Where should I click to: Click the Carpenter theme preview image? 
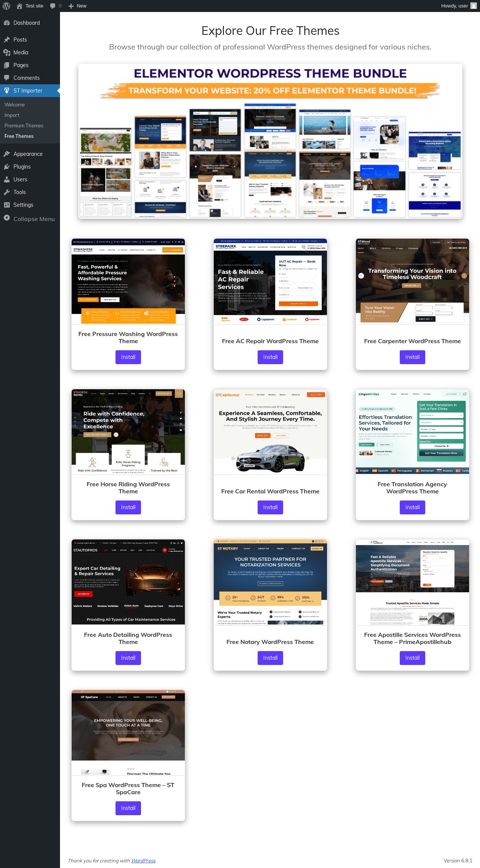point(412,282)
